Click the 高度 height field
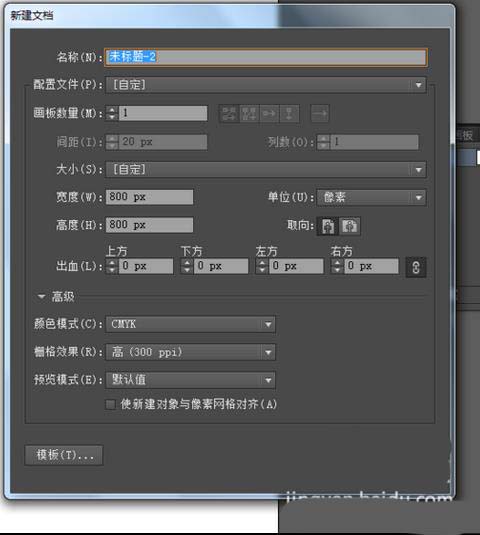The height and width of the screenshot is (535, 480). (x=149, y=225)
